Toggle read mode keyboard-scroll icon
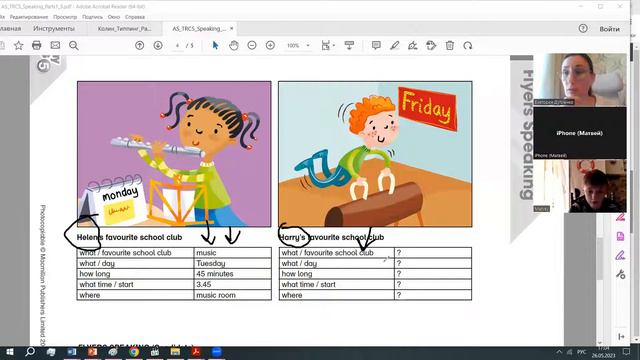640x360 pixels. [x=349, y=45]
